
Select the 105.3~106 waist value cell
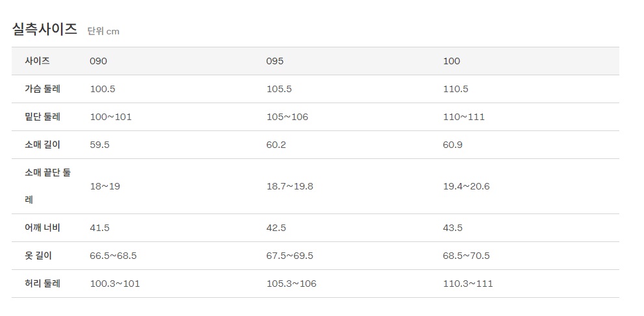pos(291,284)
